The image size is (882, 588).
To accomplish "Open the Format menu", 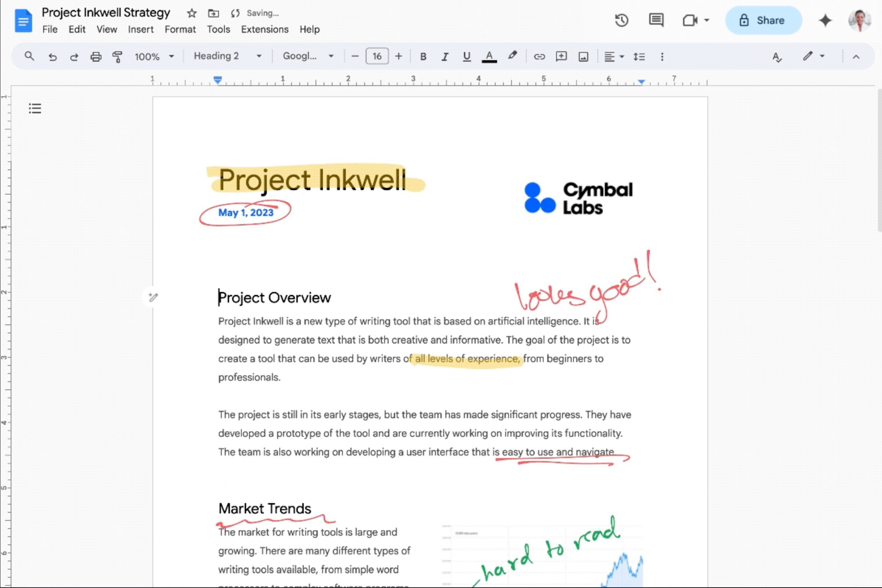I will coord(180,29).
